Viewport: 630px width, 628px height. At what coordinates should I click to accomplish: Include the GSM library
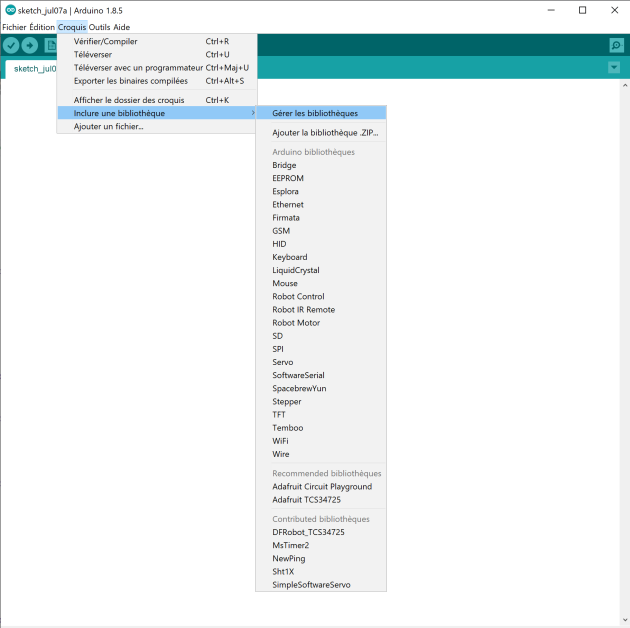click(321, 231)
